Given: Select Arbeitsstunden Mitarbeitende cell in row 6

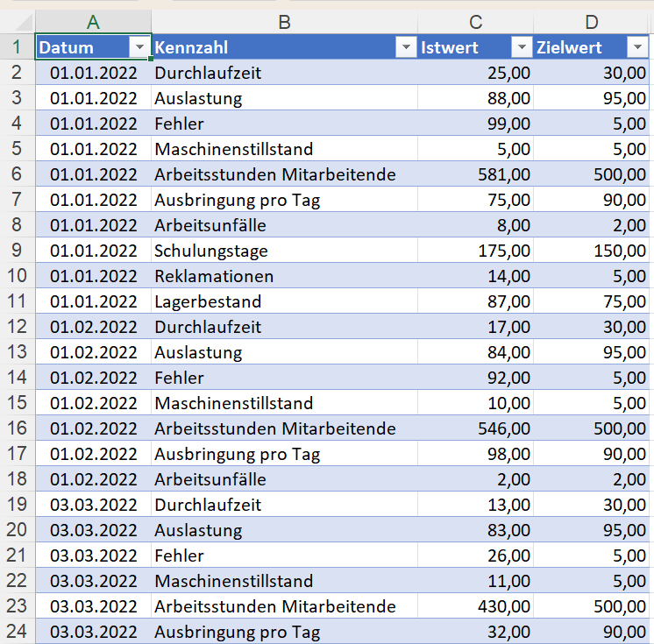Looking at the screenshot, I should coord(284,174).
